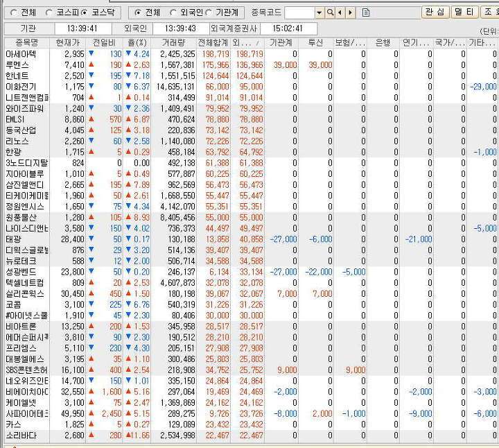
Task: Click the 기관계 column header
Action: (281, 43)
